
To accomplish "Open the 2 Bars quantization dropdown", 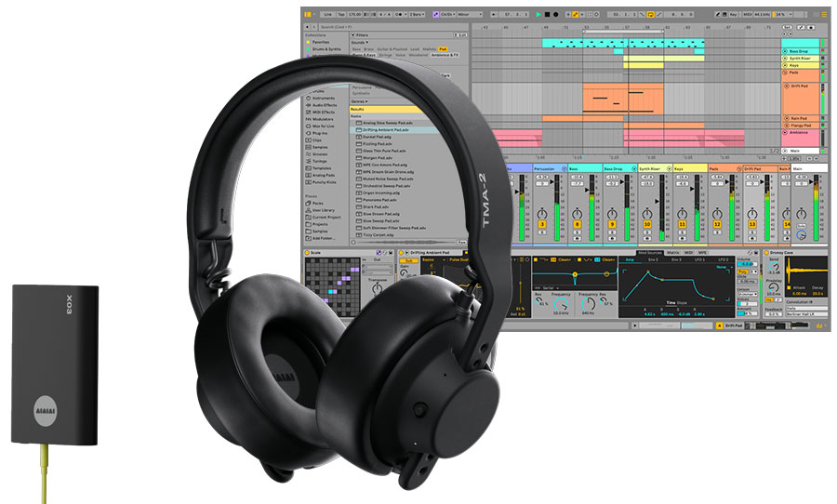I will pyautogui.click(x=418, y=15).
